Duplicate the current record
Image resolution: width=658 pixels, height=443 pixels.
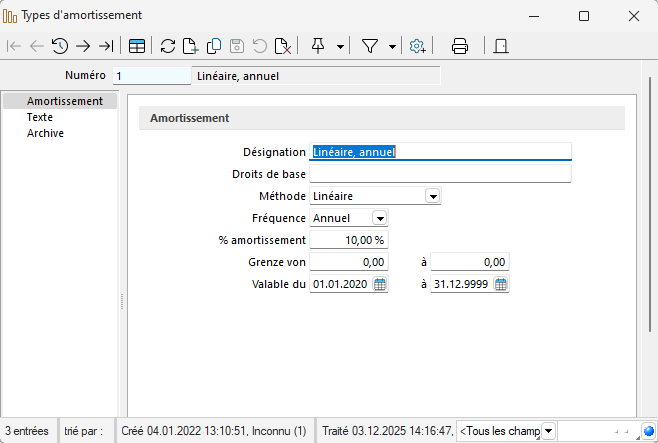214,46
